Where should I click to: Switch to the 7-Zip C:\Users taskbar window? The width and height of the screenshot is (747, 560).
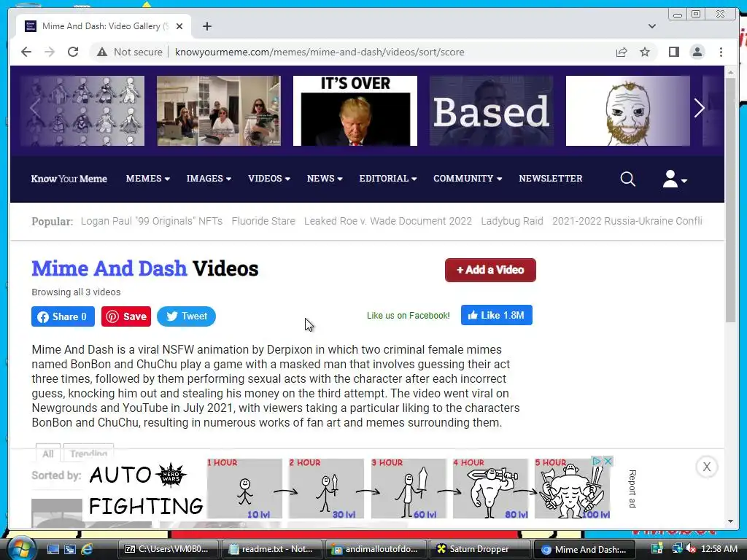pos(169,549)
